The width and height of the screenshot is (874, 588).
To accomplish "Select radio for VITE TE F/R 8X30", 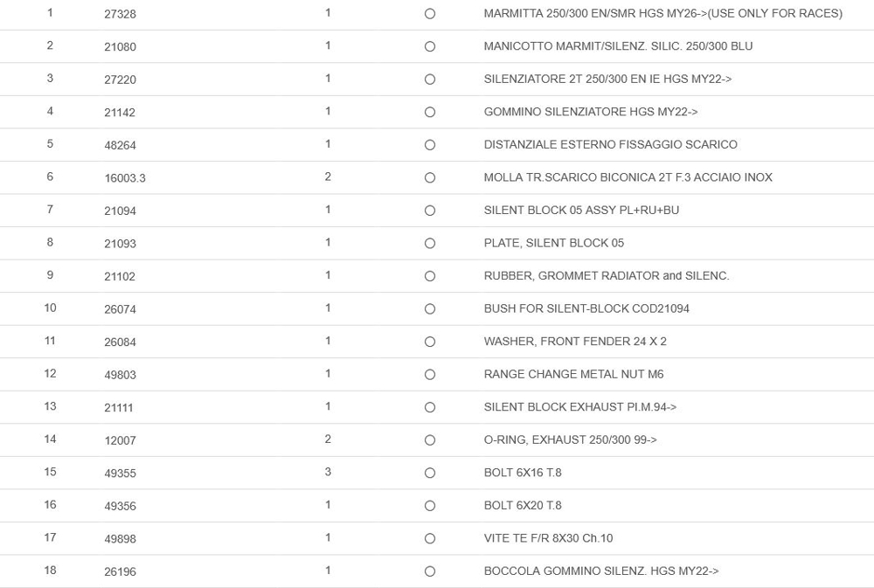I will [429, 538].
